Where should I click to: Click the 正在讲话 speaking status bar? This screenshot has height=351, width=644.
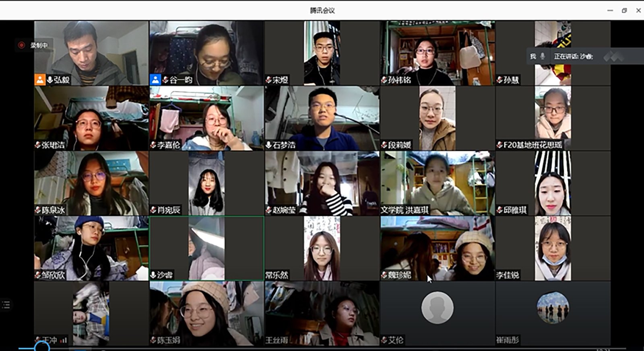pos(574,56)
